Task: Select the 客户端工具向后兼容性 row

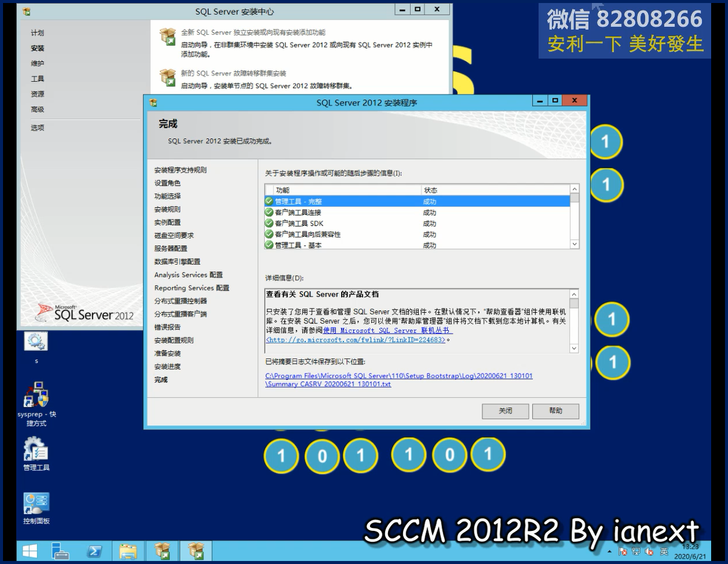Action: coord(417,234)
